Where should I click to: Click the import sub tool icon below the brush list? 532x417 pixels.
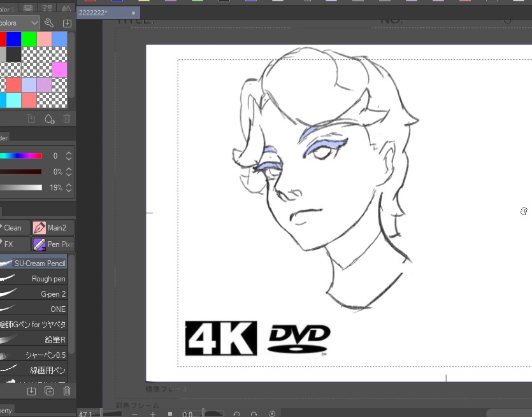tap(31, 391)
